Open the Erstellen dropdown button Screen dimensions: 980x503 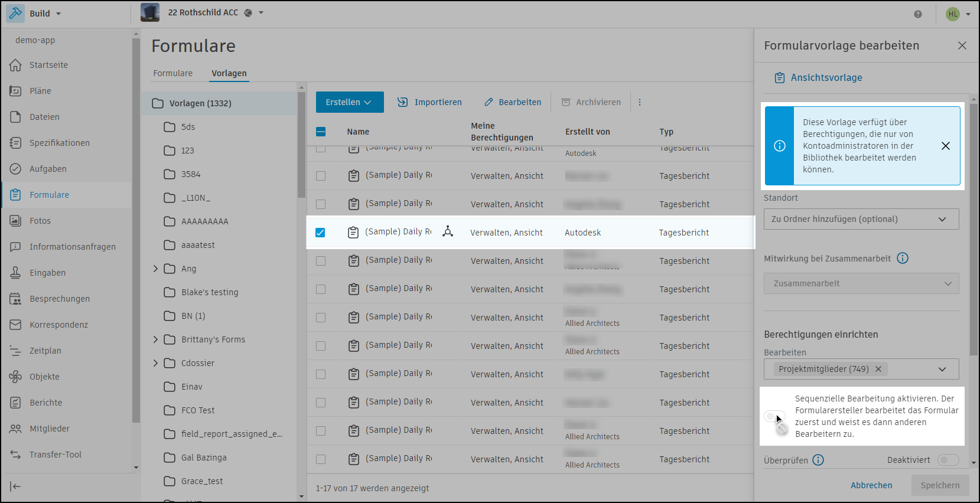click(350, 102)
